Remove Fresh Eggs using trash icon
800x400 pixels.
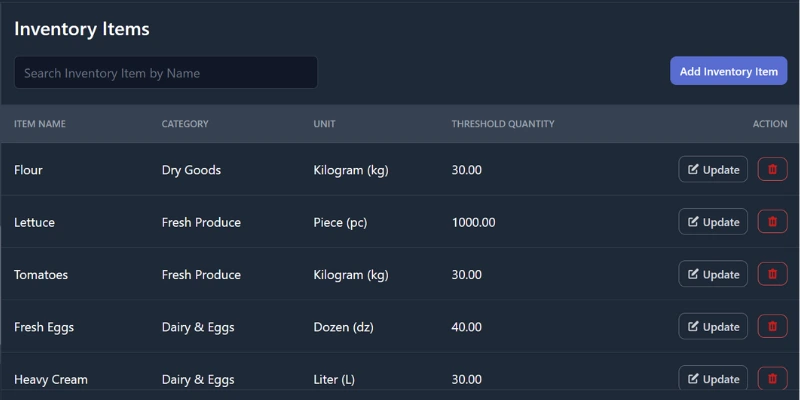[772, 326]
